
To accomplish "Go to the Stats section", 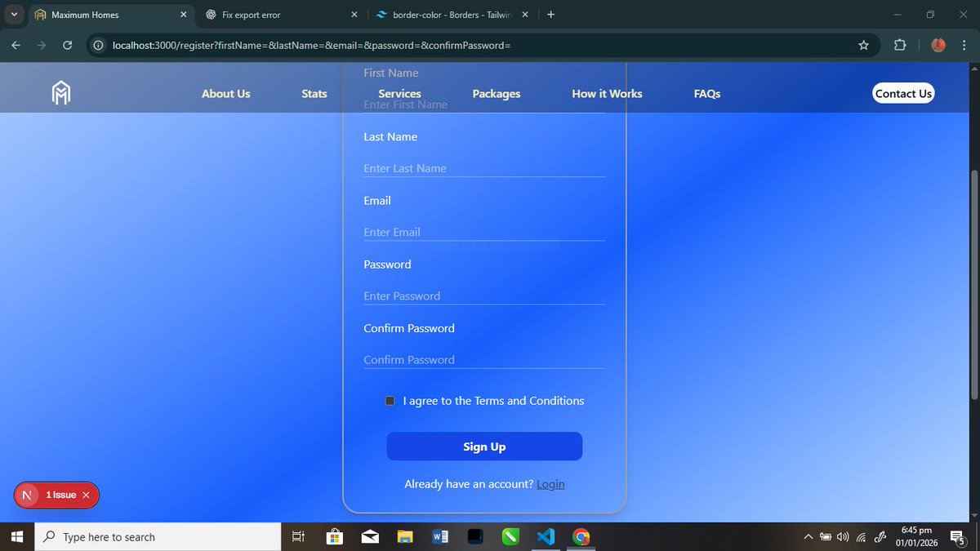I will coord(314,94).
